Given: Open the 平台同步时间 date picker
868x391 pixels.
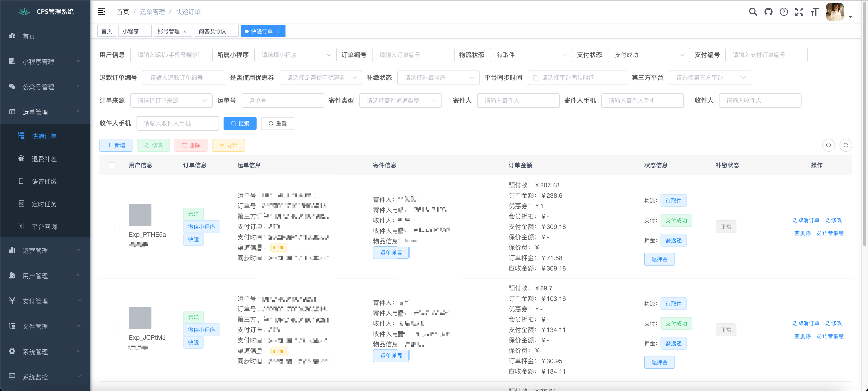Looking at the screenshot, I should (x=577, y=78).
